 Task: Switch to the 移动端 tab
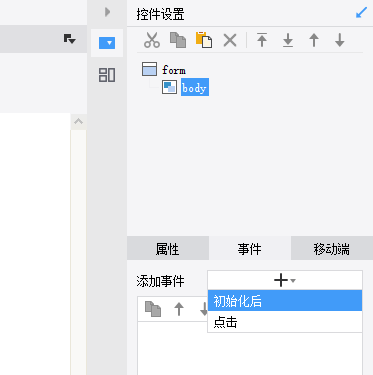pos(332,248)
